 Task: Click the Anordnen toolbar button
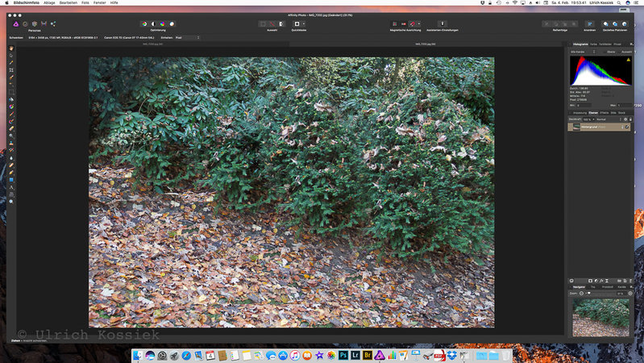pyautogui.click(x=589, y=24)
